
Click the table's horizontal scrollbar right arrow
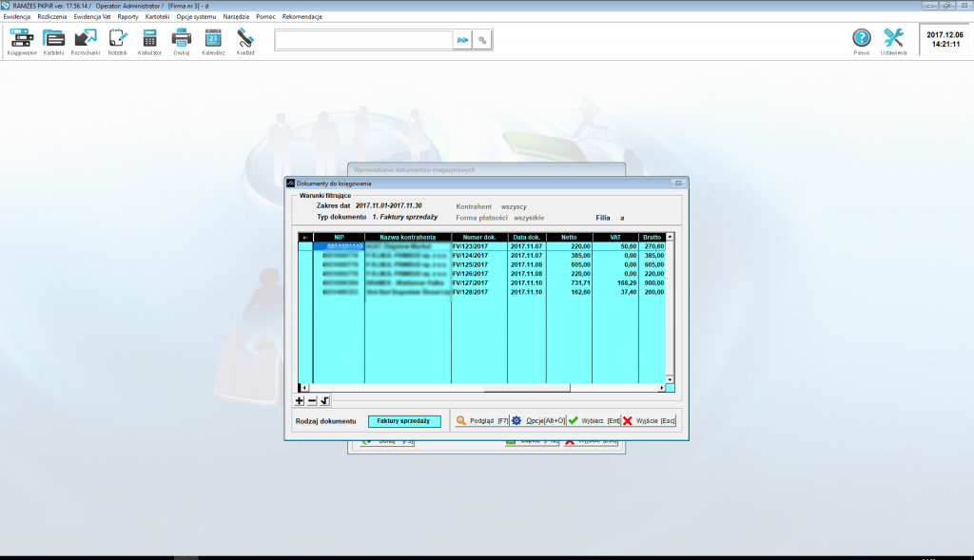(x=661, y=388)
